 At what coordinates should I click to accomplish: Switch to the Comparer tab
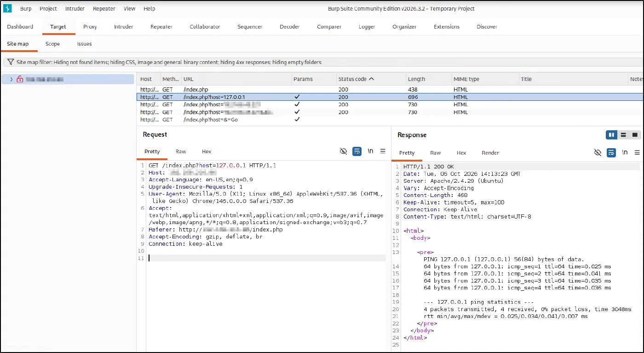[329, 27]
